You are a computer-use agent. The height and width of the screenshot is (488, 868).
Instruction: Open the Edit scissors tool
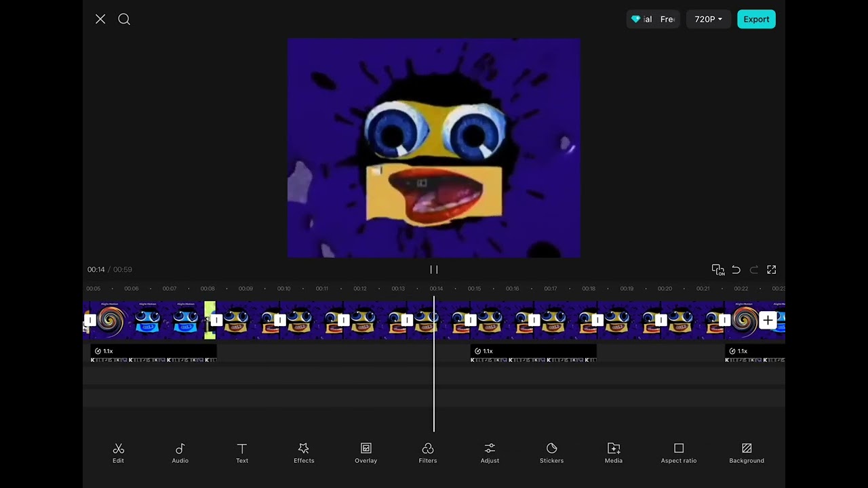tap(118, 453)
